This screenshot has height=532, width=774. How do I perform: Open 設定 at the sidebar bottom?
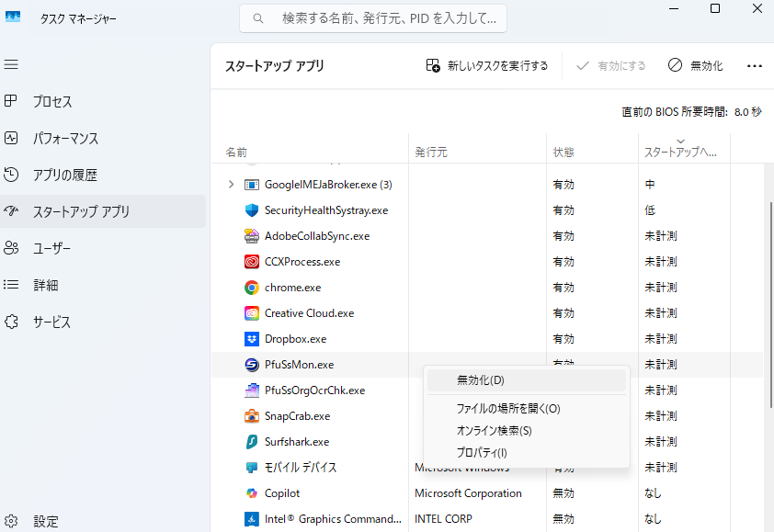(x=46, y=521)
